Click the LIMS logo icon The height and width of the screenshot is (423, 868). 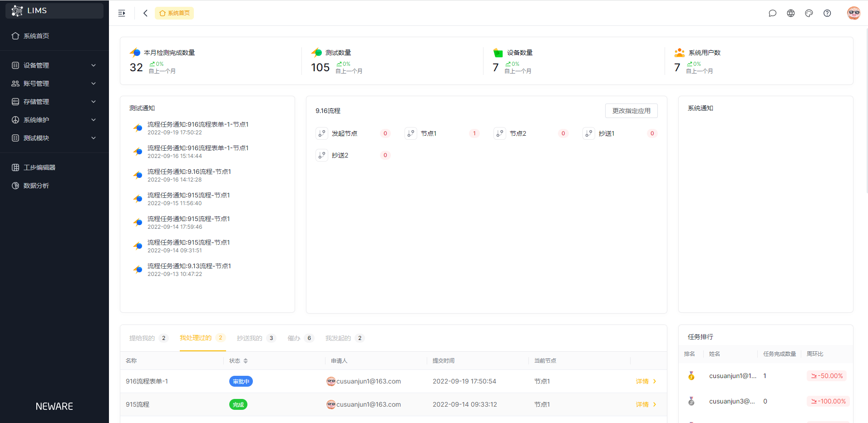coord(17,11)
